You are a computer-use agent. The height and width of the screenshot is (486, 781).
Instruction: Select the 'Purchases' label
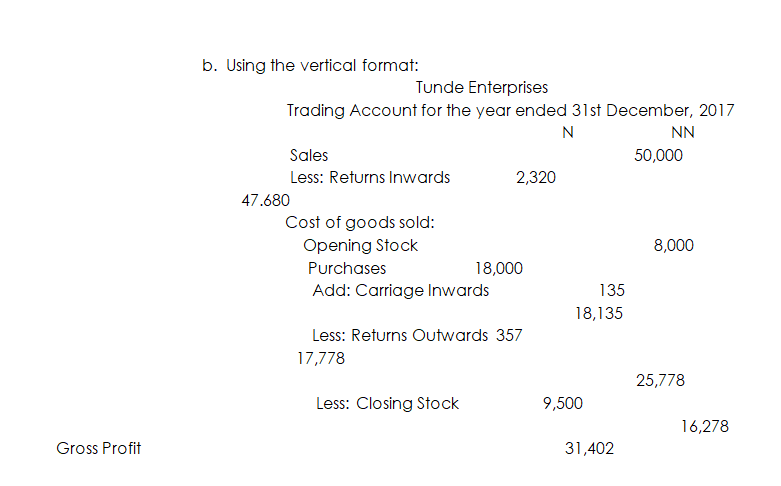(x=346, y=268)
